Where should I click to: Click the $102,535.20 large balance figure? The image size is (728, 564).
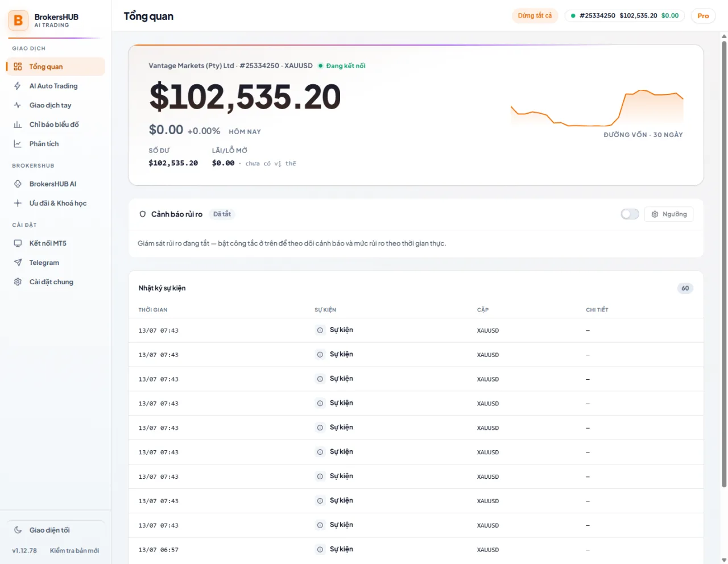(x=245, y=97)
